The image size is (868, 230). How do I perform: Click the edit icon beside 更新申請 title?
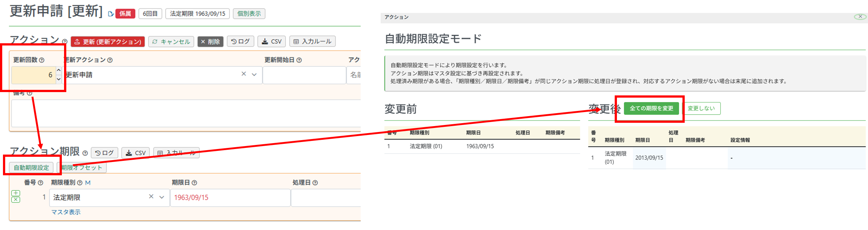click(111, 14)
